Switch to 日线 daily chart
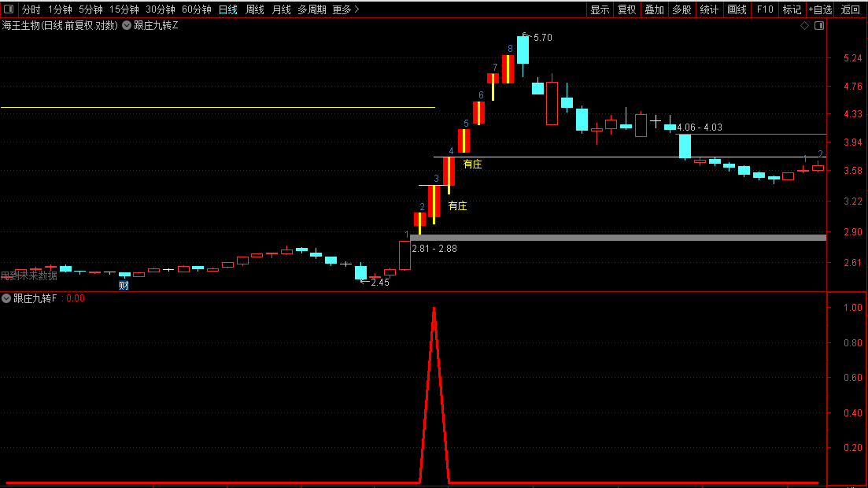Viewport: 868px width, 488px height. click(x=228, y=9)
